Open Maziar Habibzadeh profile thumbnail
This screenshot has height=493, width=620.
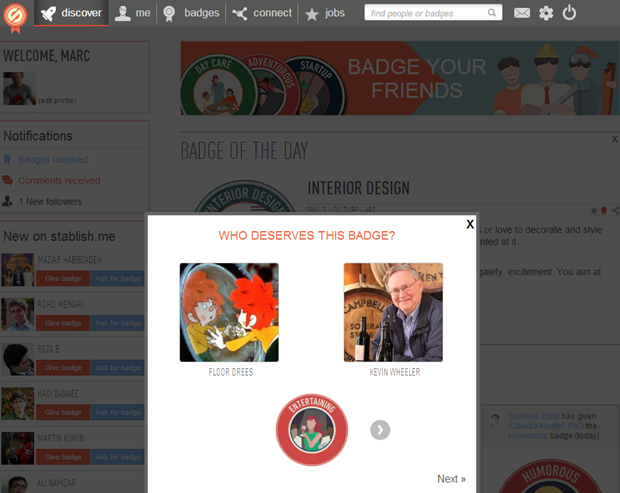click(x=17, y=270)
